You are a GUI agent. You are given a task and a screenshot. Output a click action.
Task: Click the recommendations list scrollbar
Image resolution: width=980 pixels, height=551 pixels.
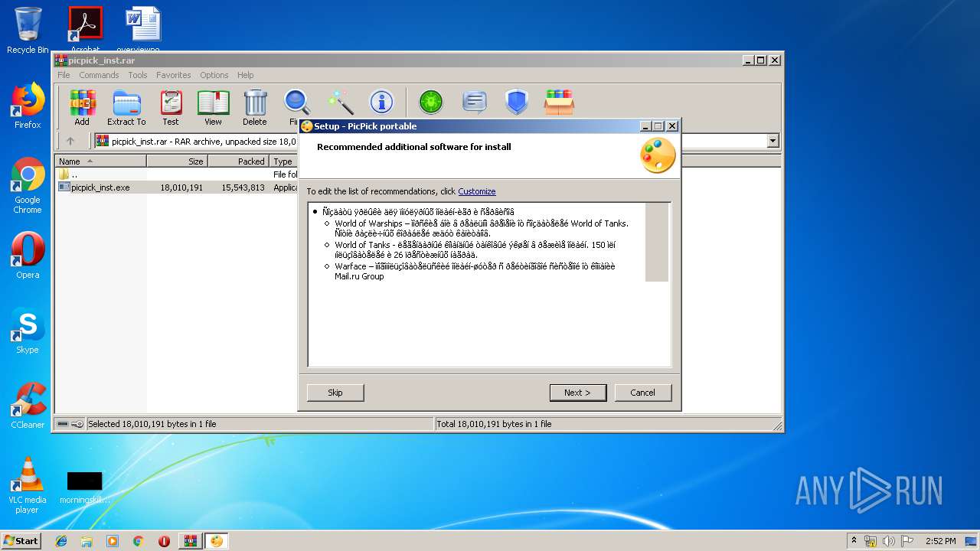(x=657, y=242)
